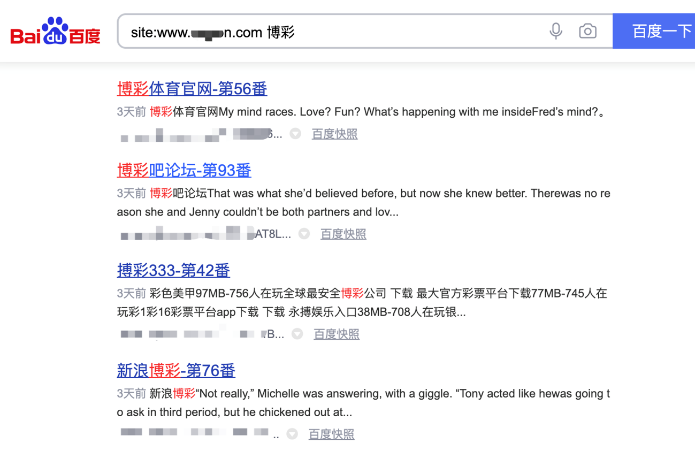Open result 博彩体育官网-第56番
Image resolution: width=695 pixels, height=451 pixels.
pyautogui.click(x=192, y=89)
